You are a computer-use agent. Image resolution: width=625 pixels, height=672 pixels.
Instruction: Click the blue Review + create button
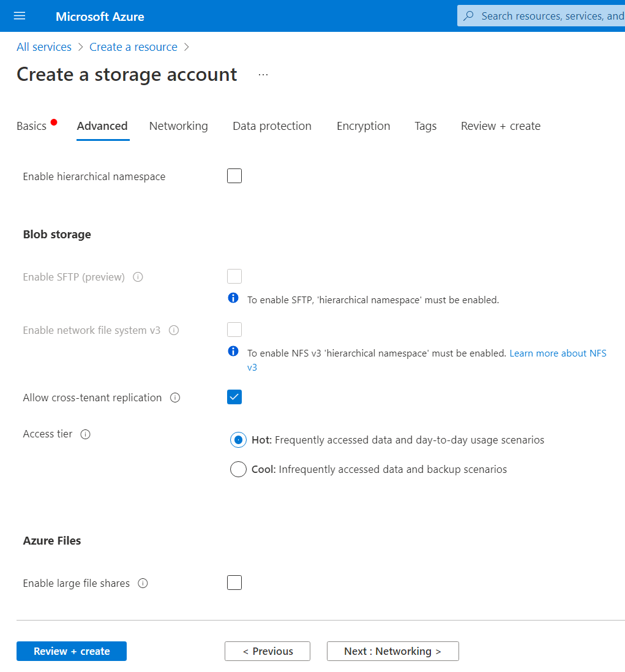72,651
